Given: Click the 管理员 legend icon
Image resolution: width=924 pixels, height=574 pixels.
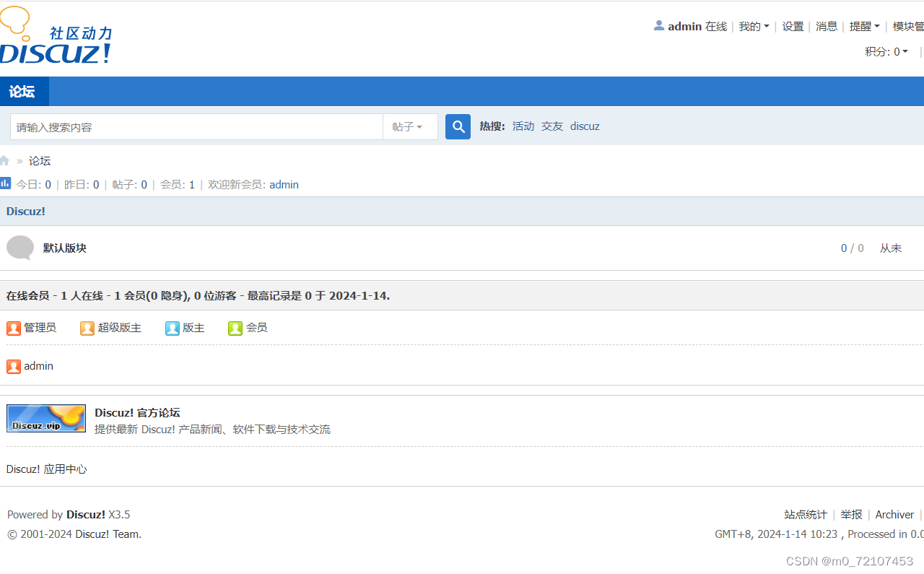Looking at the screenshot, I should [14, 329].
